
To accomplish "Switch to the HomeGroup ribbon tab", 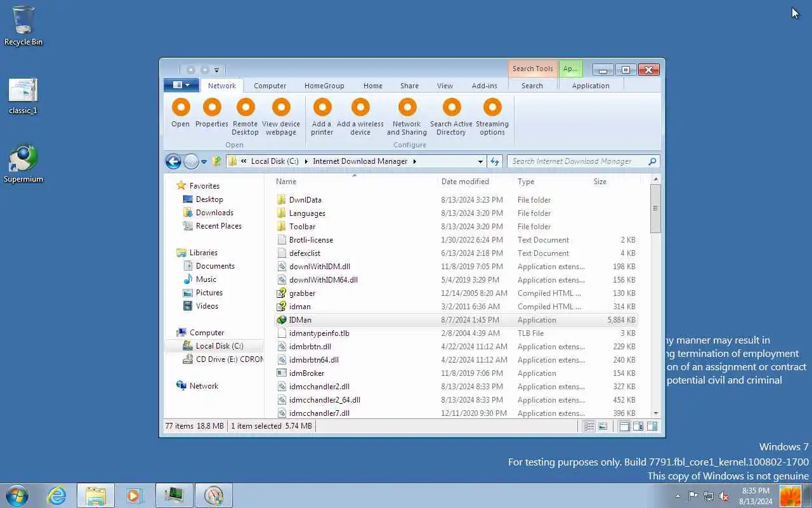I will click(324, 86).
